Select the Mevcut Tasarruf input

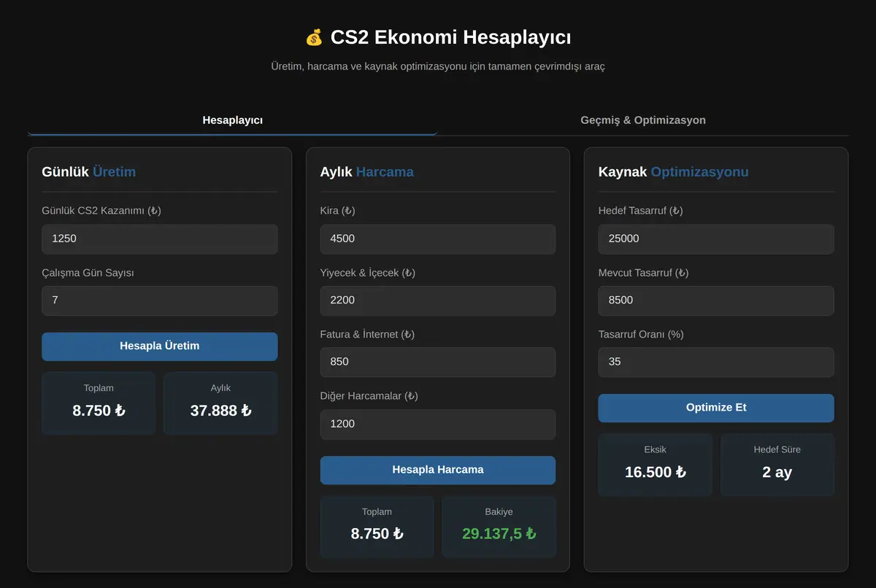click(715, 300)
